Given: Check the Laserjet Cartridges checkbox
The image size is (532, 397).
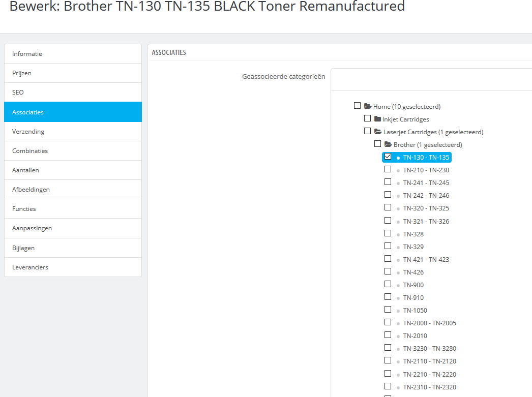Looking at the screenshot, I should (x=367, y=131).
